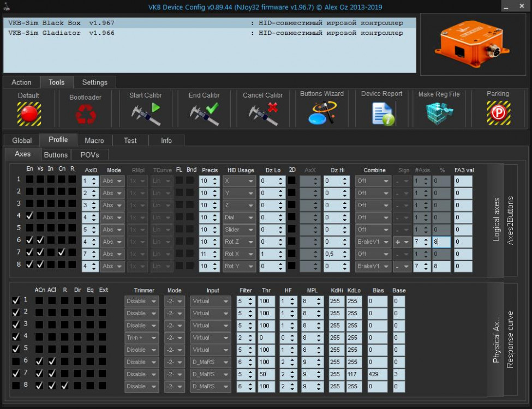Enable the En checkbox for logical axis 1

[x=29, y=179]
